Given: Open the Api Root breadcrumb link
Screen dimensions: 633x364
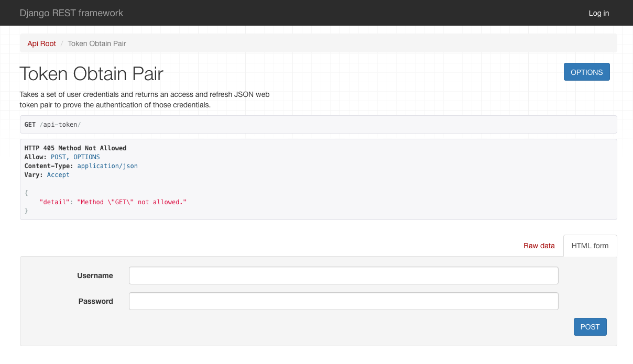Looking at the screenshot, I should pyautogui.click(x=41, y=43).
